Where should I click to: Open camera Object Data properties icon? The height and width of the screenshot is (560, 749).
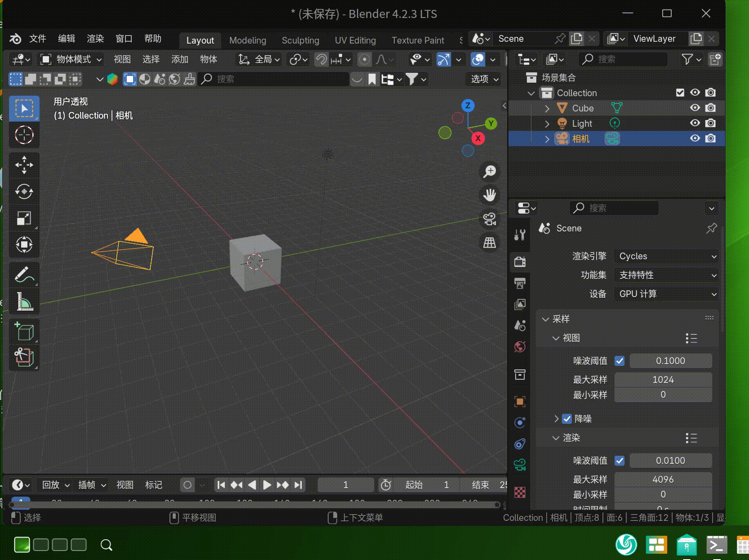click(x=520, y=464)
